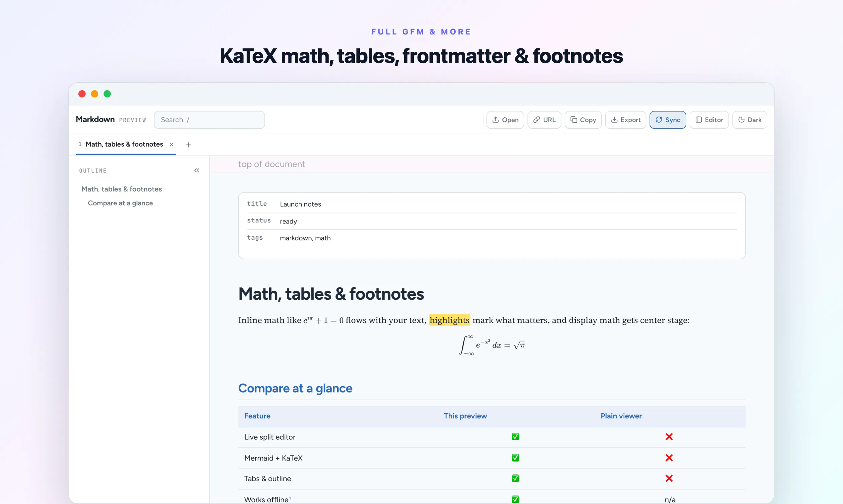Show the Editor pane
The image size is (843, 504).
point(709,120)
